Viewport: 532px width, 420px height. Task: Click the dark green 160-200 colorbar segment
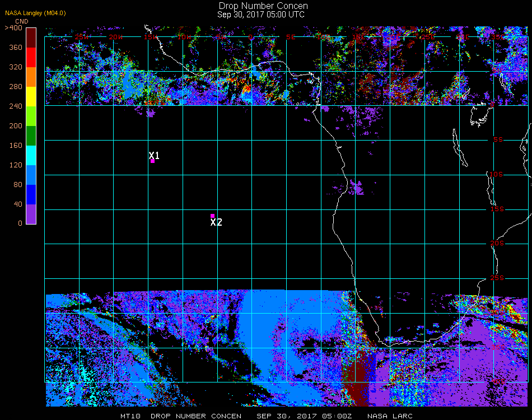click(31, 136)
